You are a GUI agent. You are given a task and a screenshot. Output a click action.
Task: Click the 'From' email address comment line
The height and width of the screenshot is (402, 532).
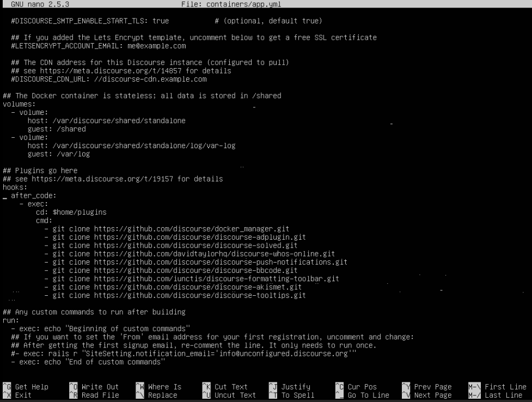tap(212, 337)
